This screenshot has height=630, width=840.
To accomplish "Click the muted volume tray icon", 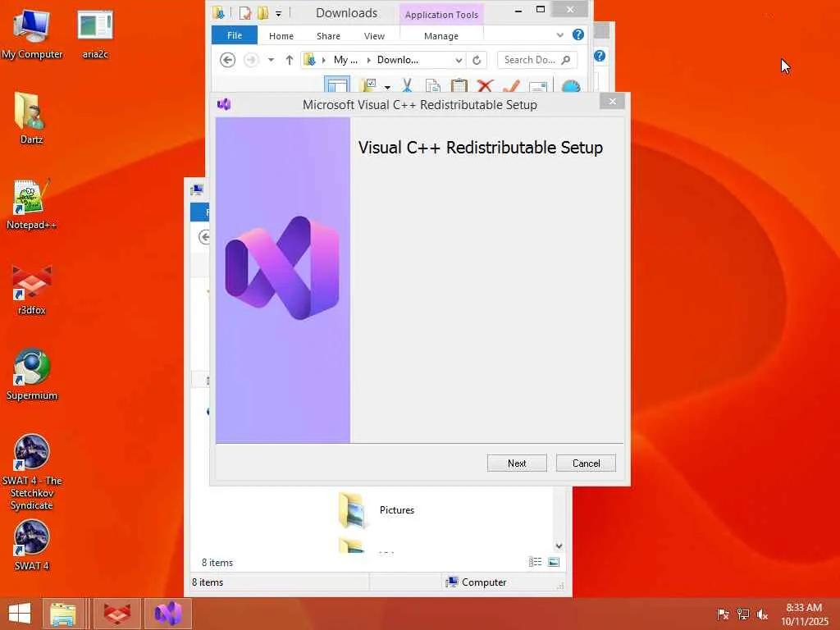I will tap(762, 614).
